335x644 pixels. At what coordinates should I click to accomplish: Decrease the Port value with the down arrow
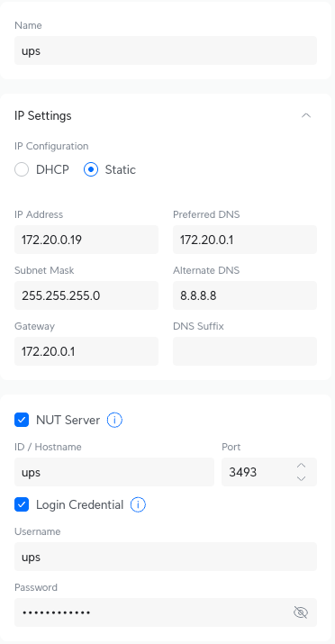pos(302,478)
